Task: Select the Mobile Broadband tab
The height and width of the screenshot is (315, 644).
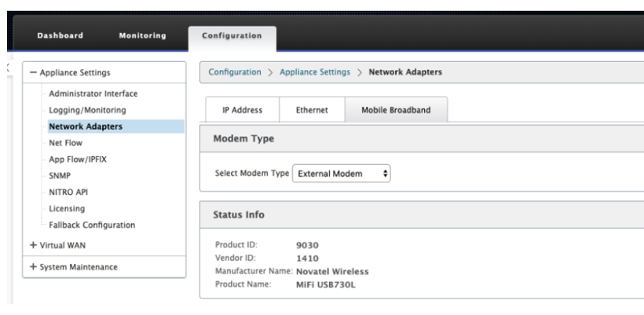Action: [396, 110]
